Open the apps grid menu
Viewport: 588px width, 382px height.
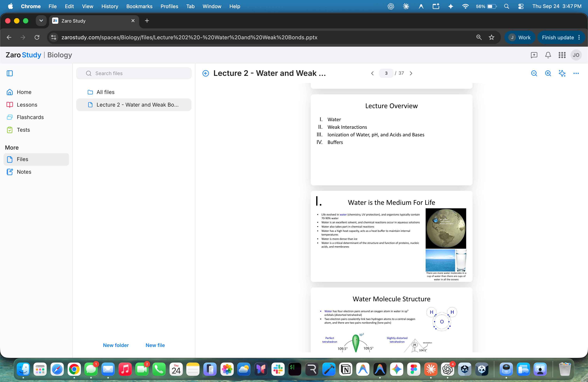pyautogui.click(x=562, y=55)
